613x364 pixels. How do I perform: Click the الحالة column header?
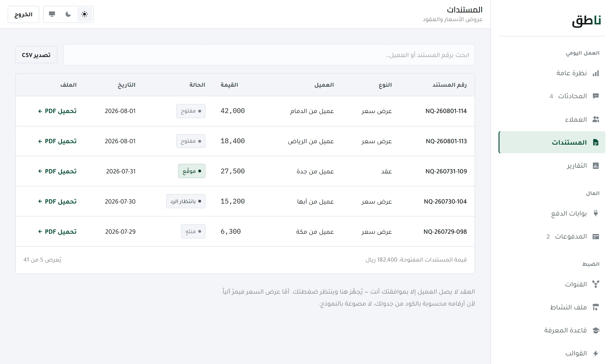(x=197, y=85)
